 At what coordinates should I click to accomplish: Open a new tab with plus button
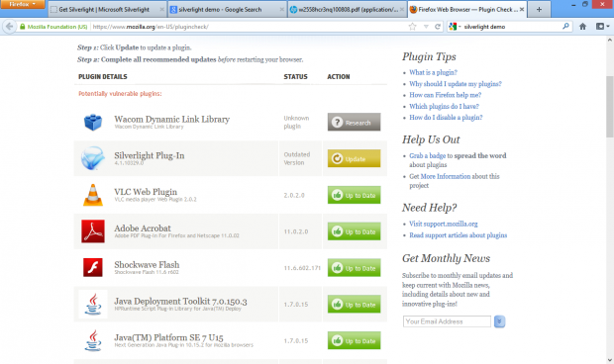pyautogui.click(x=539, y=9)
